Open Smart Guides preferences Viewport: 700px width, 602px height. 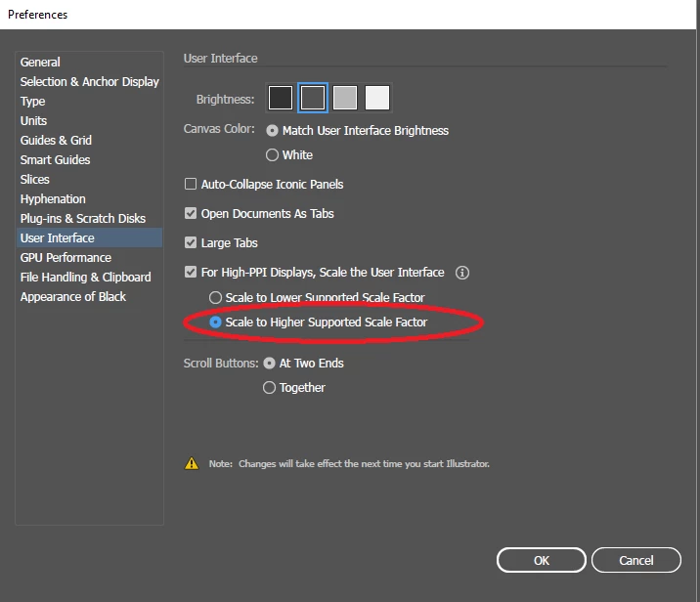point(89,159)
